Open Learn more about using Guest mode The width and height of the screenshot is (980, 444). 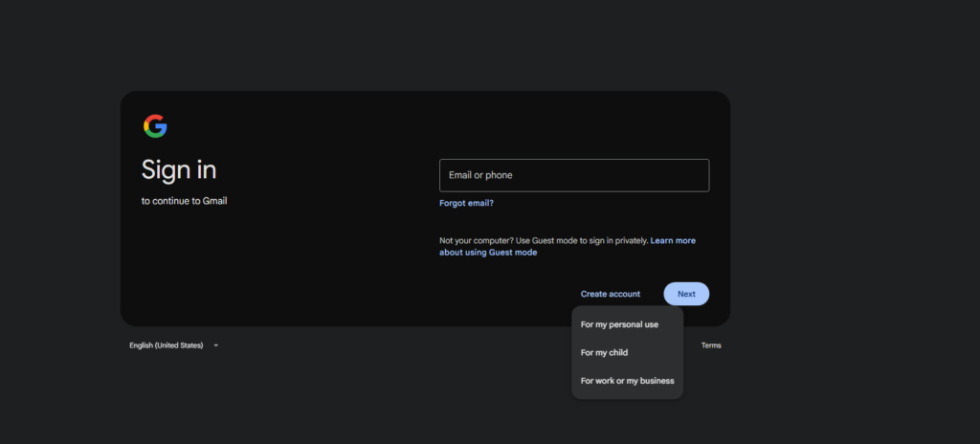coord(568,246)
